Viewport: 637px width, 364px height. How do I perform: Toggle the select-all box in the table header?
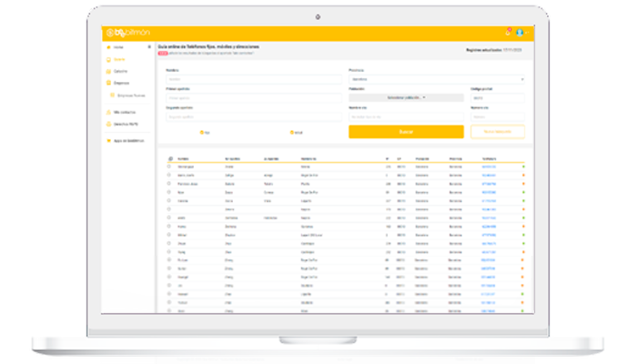169,158
